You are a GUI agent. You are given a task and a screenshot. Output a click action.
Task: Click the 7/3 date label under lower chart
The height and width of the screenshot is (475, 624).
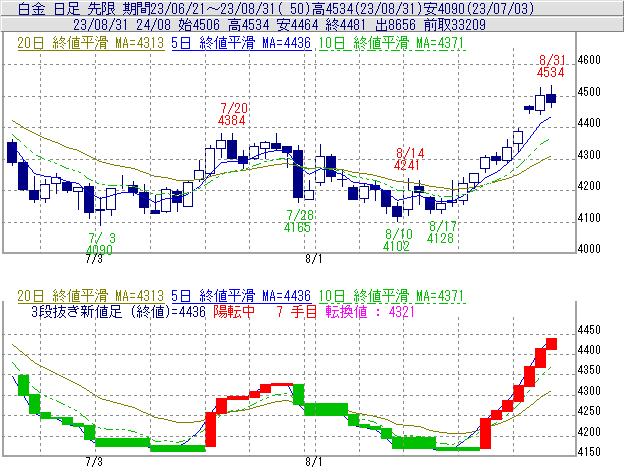click(x=94, y=462)
